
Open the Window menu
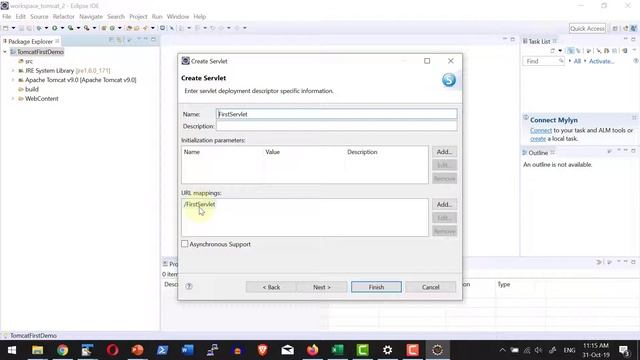(x=178, y=16)
